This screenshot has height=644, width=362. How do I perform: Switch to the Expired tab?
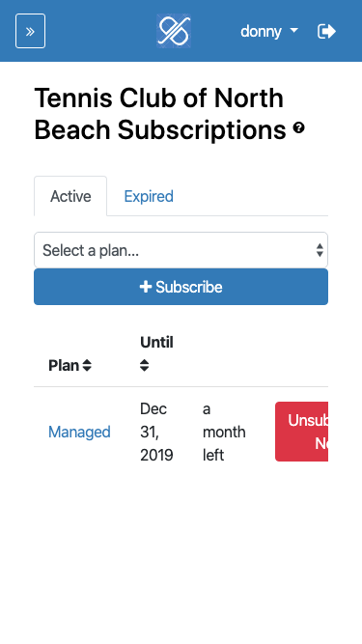click(149, 196)
